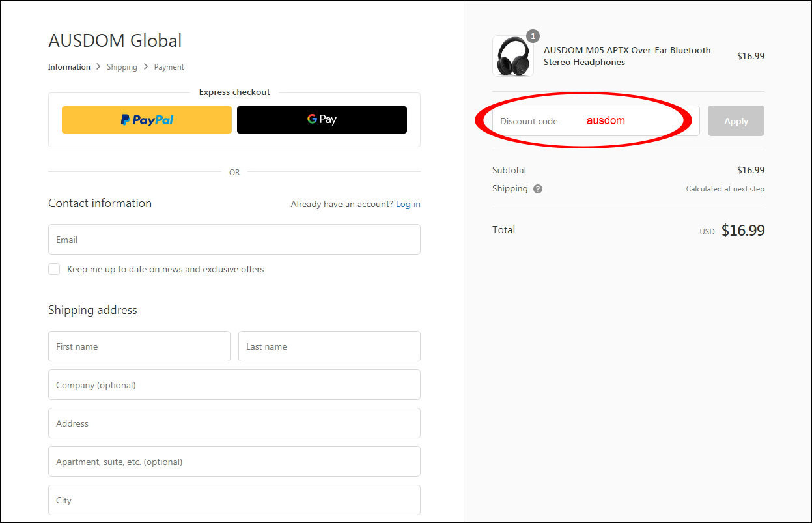Image resolution: width=812 pixels, height=523 pixels.
Task: Select the Last name field
Action: (x=329, y=346)
